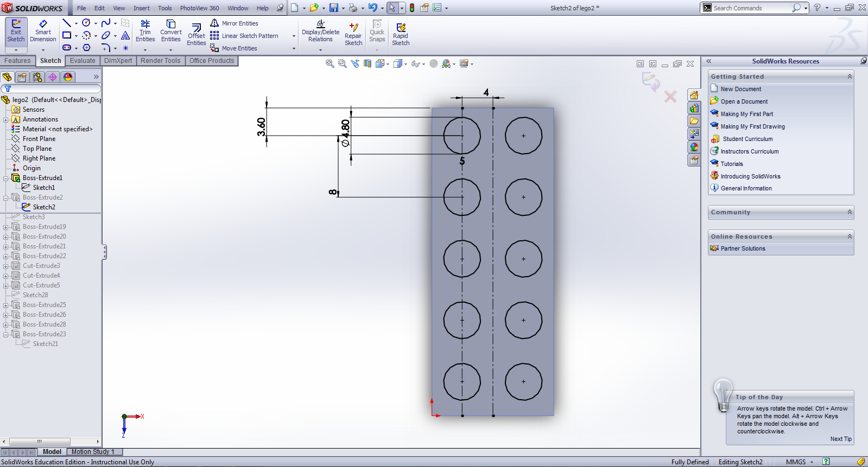The image size is (868, 467).
Task: Select the Corner Rectangle tool
Action: (67, 35)
